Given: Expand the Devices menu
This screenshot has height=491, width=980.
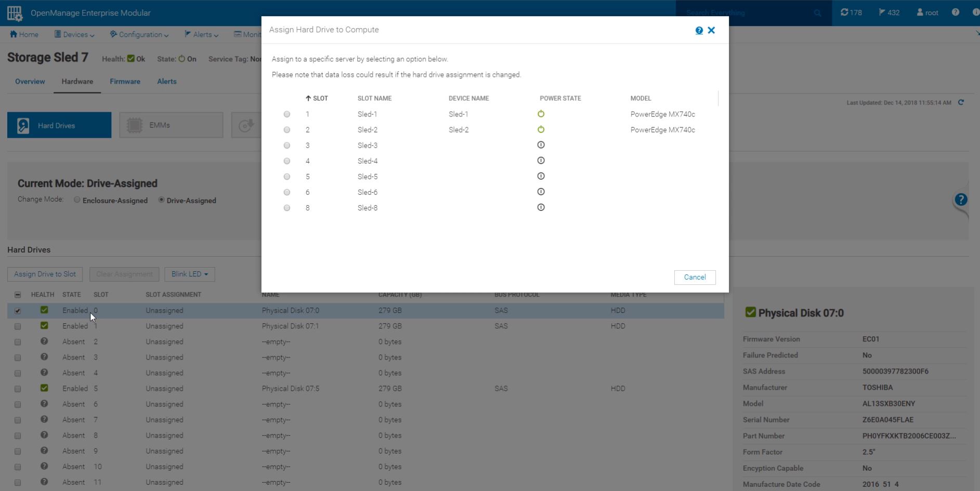Looking at the screenshot, I should point(74,34).
